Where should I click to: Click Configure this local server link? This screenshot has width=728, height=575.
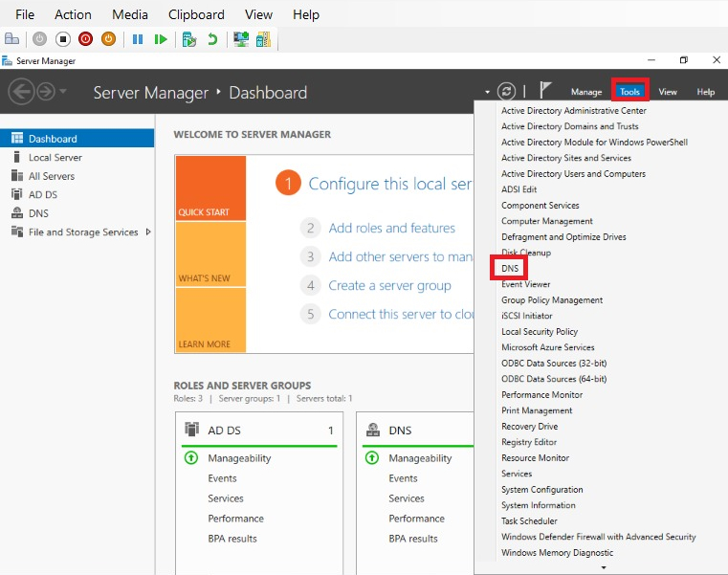pyautogui.click(x=390, y=184)
